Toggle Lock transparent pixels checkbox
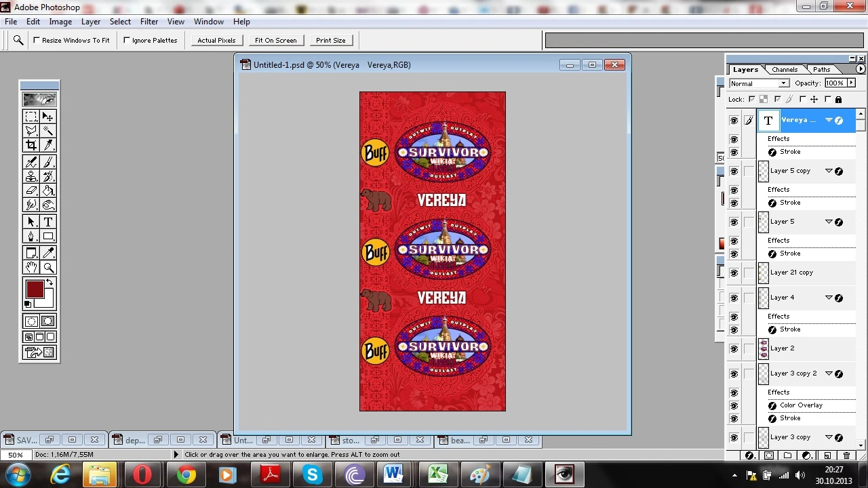868x488 pixels. [x=751, y=100]
